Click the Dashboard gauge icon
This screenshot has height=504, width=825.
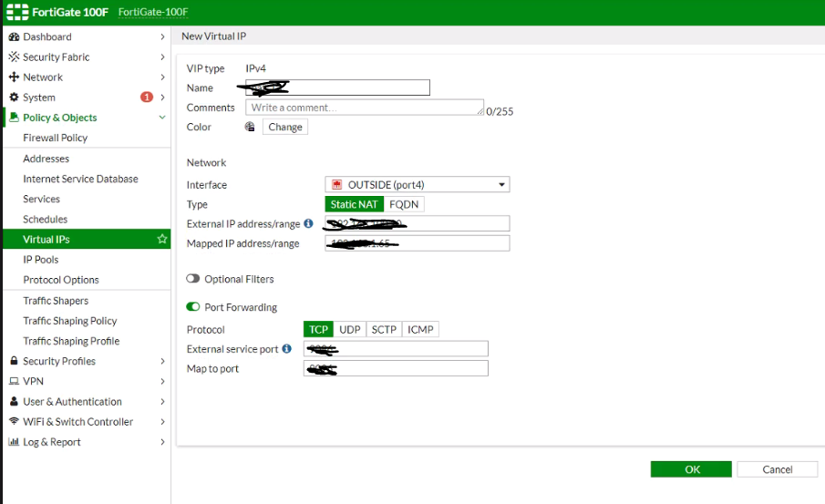click(14, 36)
